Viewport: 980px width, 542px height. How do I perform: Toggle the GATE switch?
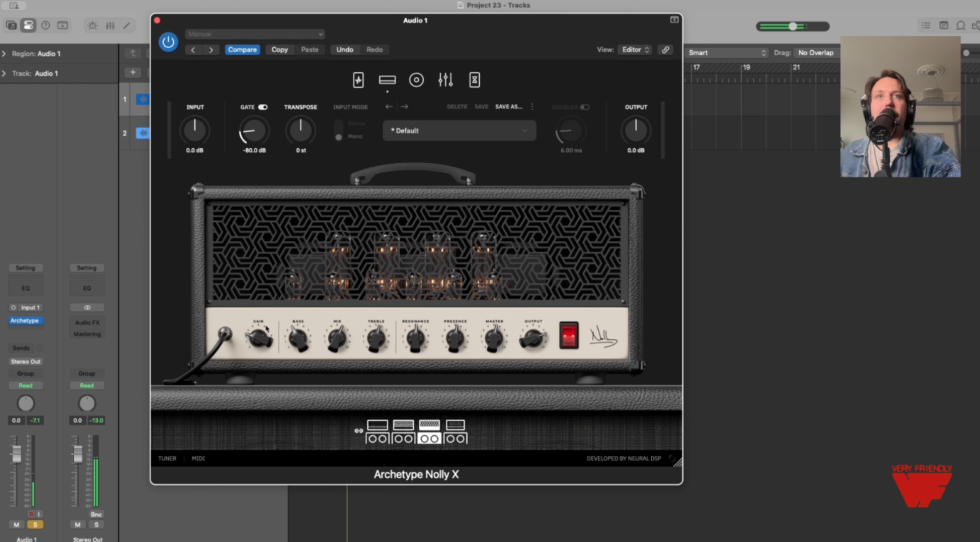pos(263,107)
